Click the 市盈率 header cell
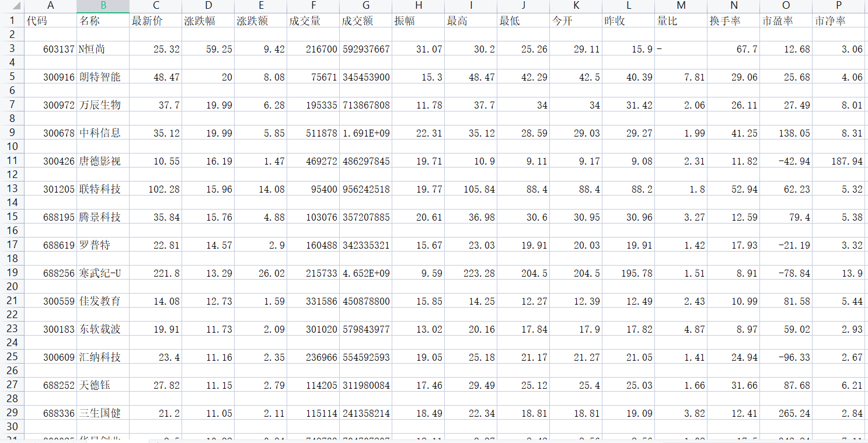Image resolution: width=868 pixels, height=443 pixels. pyautogui.click(x=786, y=20)
